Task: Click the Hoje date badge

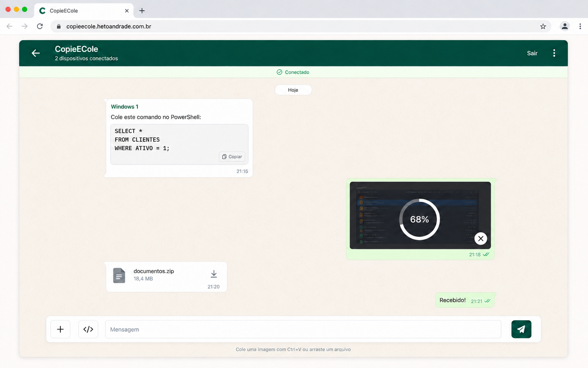Action: click(293, 90)
